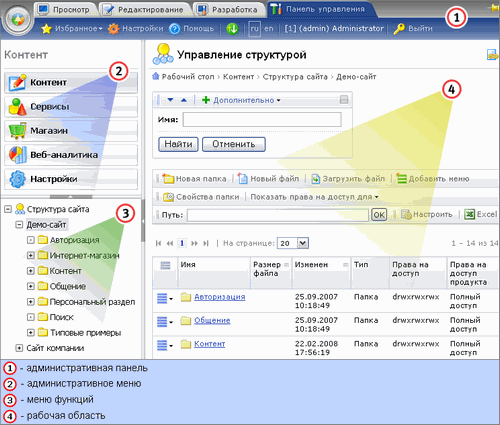500x425 pixels.
Task: Click the green update arrow icon
Action: [232, 29]
